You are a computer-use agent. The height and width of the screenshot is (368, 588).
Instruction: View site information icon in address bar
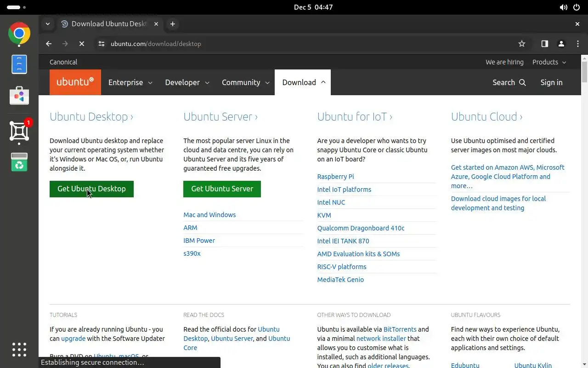pos(102,44)
